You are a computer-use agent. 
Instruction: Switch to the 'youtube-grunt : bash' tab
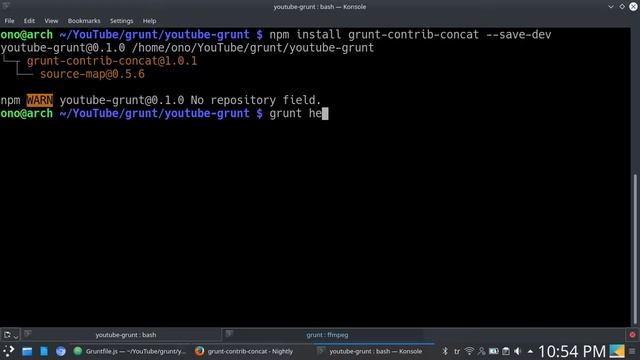pyautogui.click(x=121, y=335)
